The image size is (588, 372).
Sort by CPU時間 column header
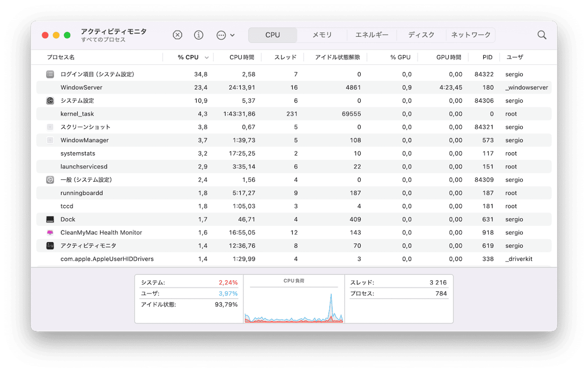(x=241, y=57)
